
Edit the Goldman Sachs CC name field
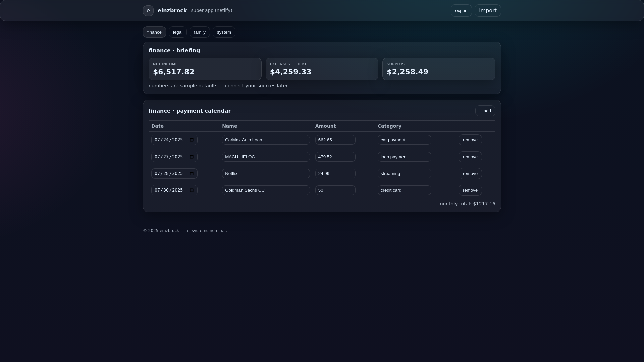(x=266, y=190)
